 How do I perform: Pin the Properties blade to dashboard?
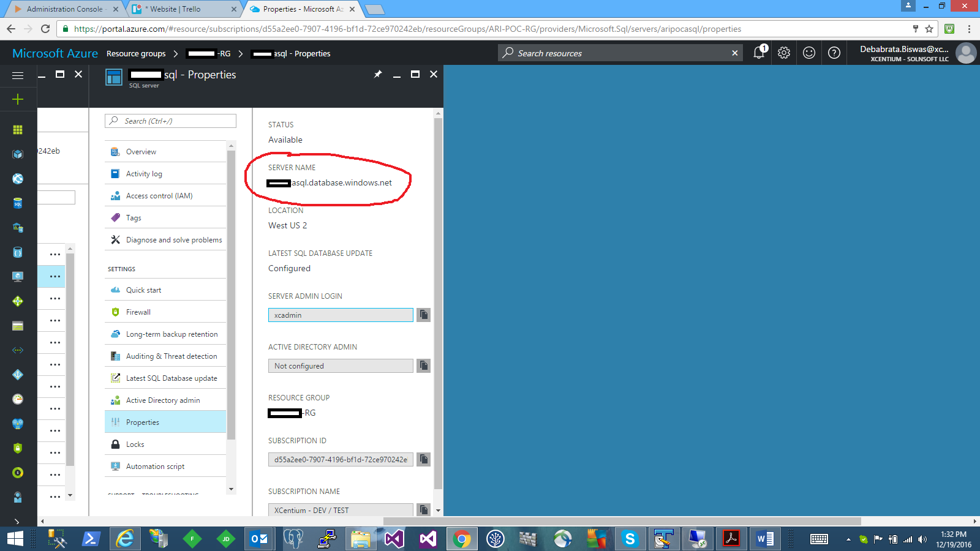[x=378, y=74]
